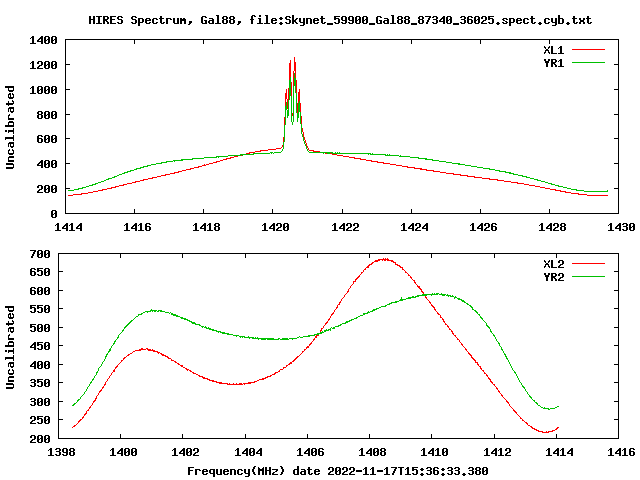Click the green YR2 legend line sample
640x480 pixels.
pos(588,277)
